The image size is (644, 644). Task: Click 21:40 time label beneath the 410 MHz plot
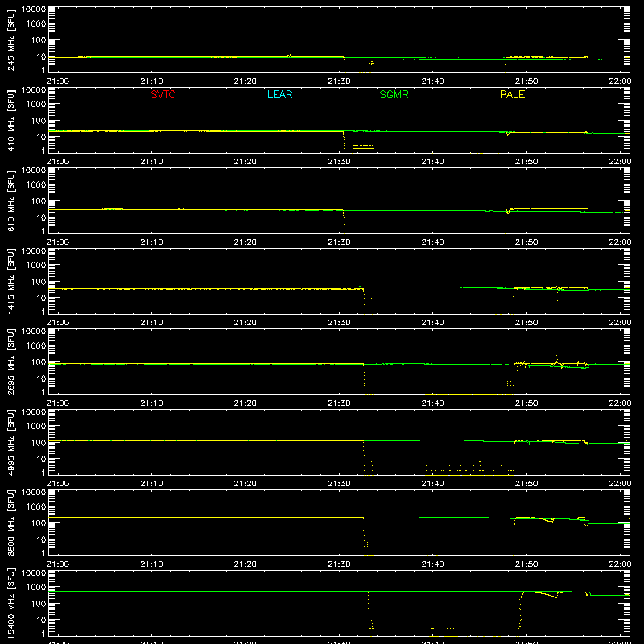point(432,162)
